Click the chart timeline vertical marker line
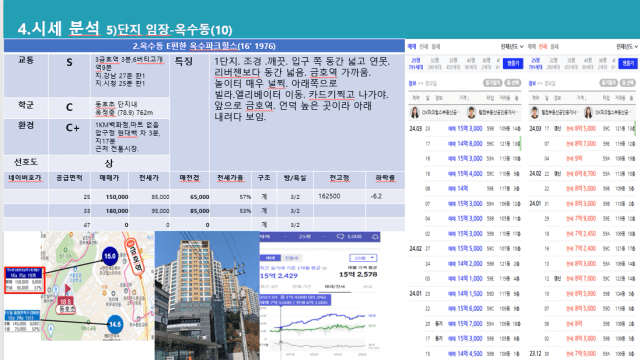The image size is (640, 360). coord(280,327)
